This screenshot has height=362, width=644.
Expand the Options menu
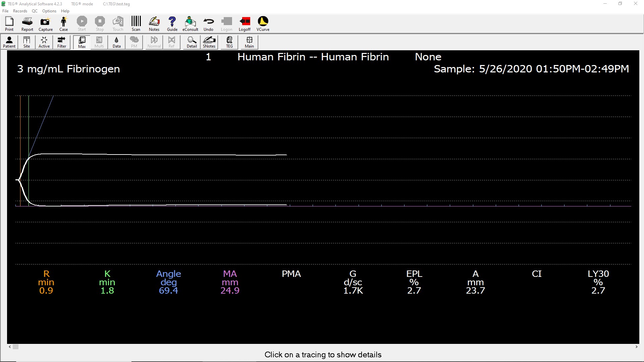[x=49, y=11]
